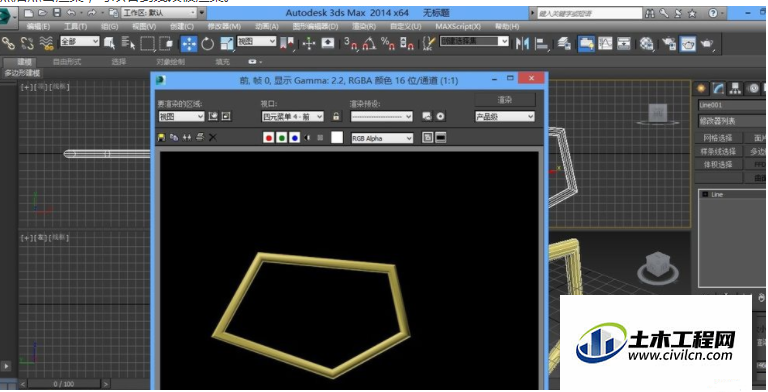Open Rendered Frame Window teapot icon
The height and width of the screenshot is (392, 768).
point(688,44)
